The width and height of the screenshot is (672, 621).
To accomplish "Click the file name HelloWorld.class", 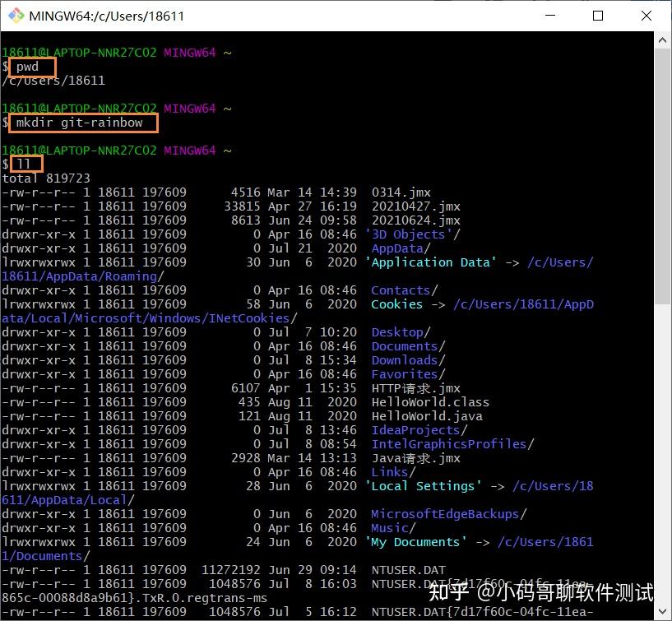I will coord(430,402).
